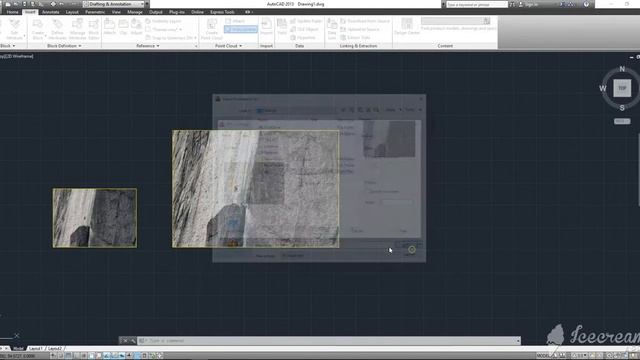Open the Frames vary dropdown

coord(164,29)
